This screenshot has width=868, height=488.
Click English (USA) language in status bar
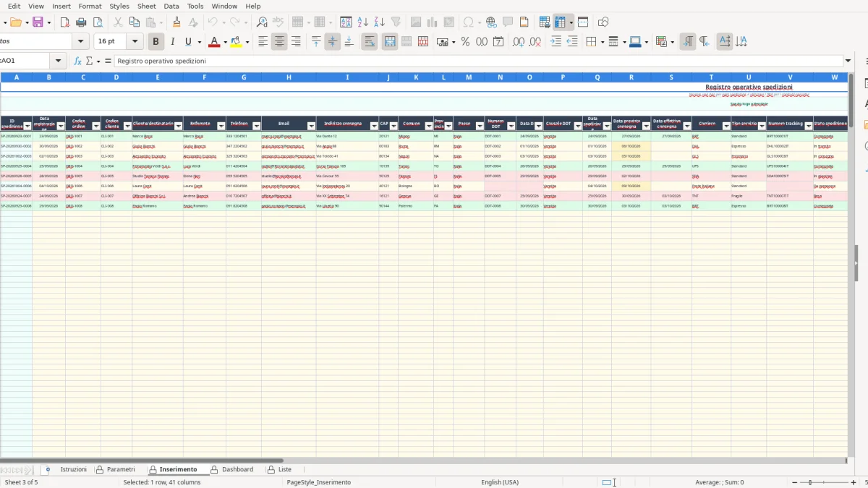point(500,482)
